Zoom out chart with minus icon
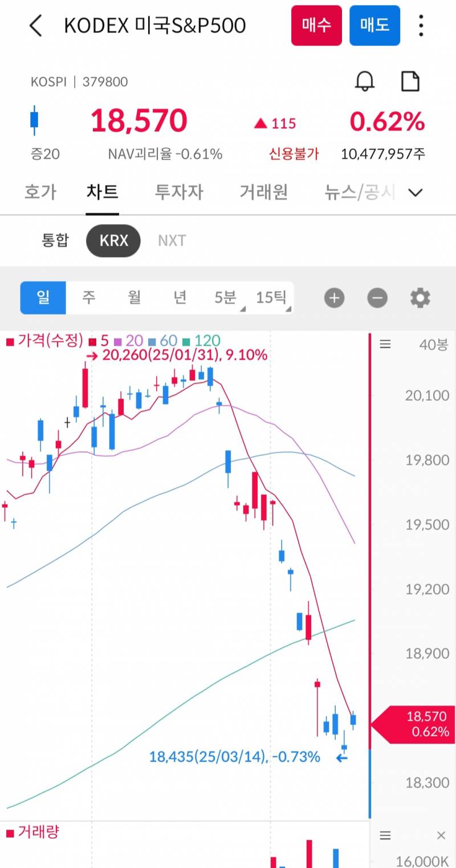This screenshot has height=868, width=456. point(377,298)
